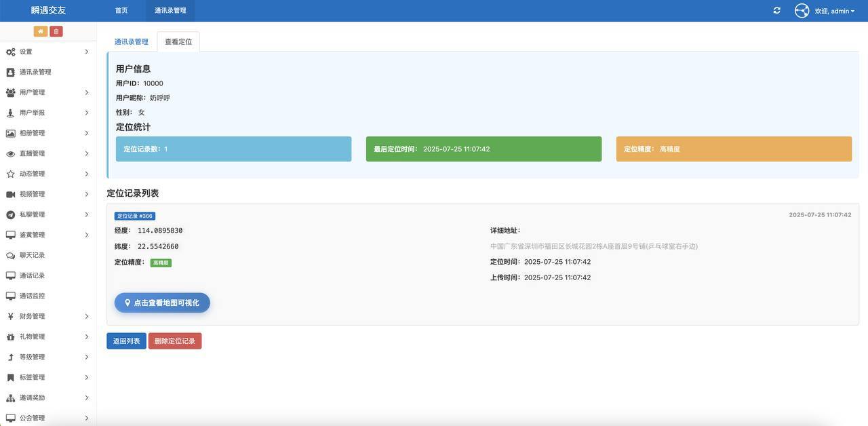Go to 首页 in top navigation

(x=121, y=11)
